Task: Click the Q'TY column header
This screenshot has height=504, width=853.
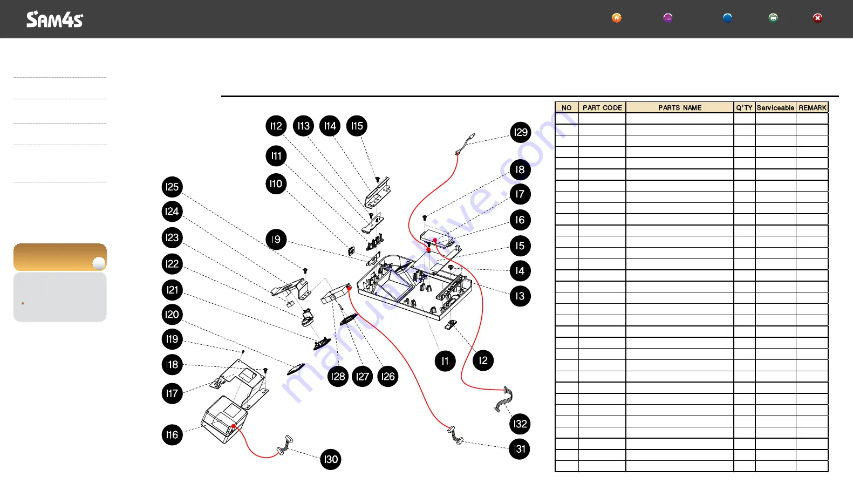Action: (x=745, y=108)
